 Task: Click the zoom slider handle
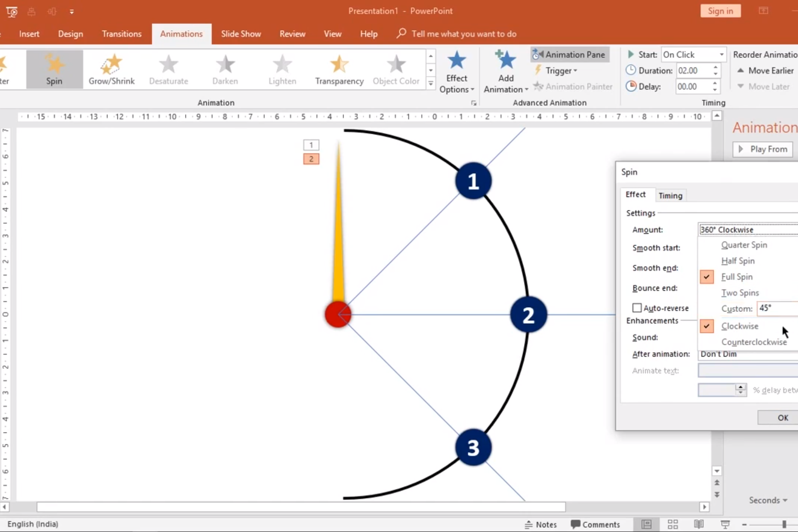point(784,524)
